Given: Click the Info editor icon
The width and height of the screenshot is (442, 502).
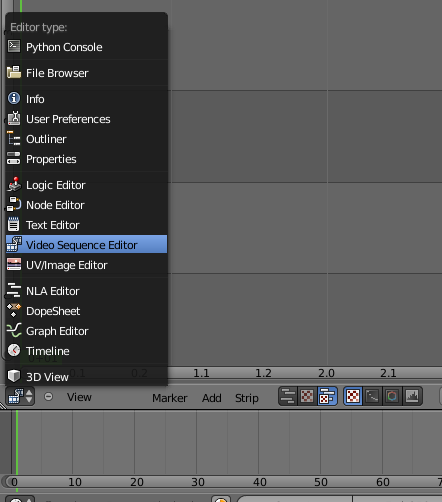Looking at the screenshot, I should 14,98.
